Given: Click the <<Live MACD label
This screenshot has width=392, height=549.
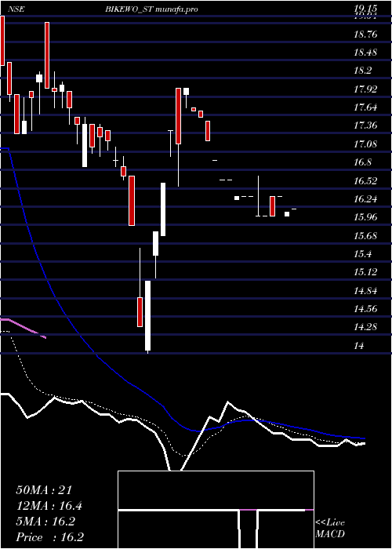Looking at the screenshot, I should [x=330, y=529].
